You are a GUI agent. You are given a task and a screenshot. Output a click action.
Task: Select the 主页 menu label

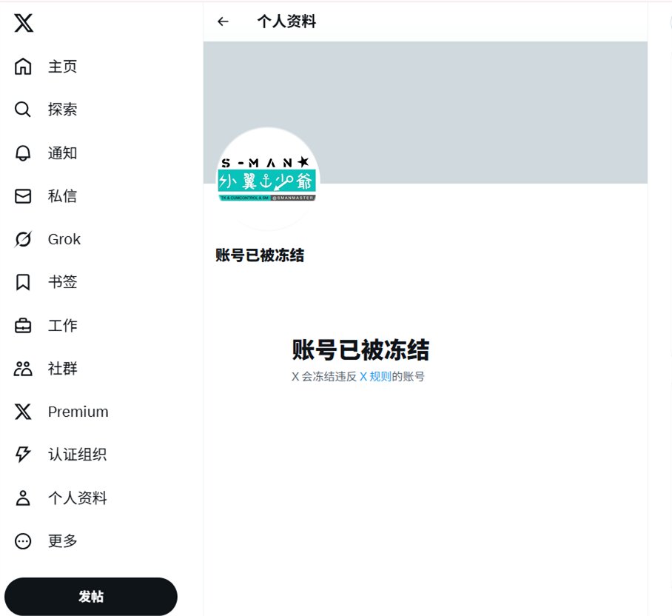63,67
